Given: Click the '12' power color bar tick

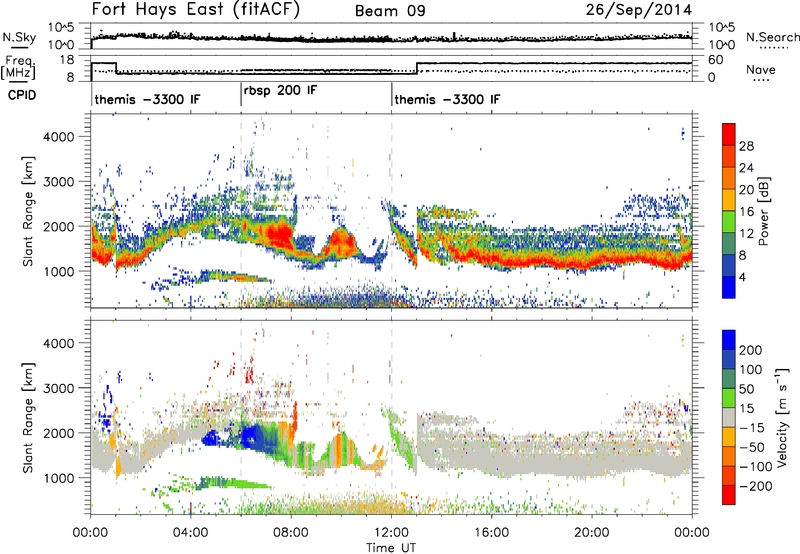Looking at the screenshot, I should point(746,234).
